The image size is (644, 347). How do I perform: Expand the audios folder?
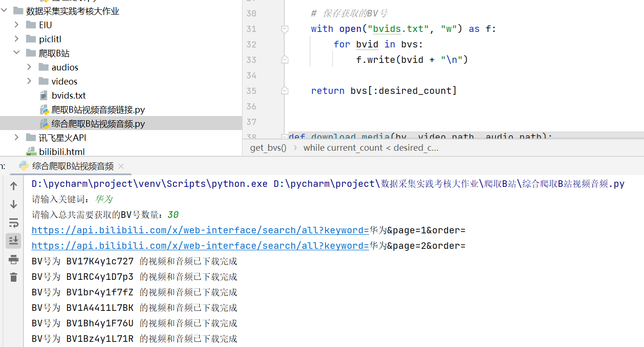(x=29, y=67)
